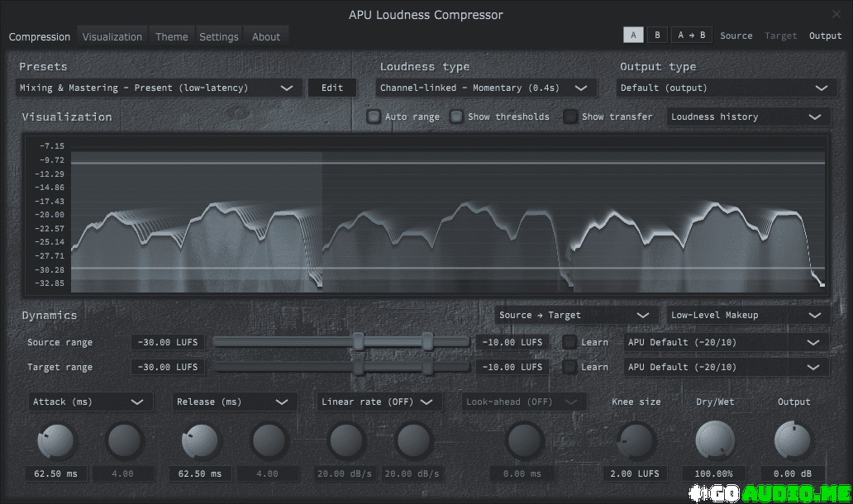Open the Look-ahead (OFF) dropdown
Image resolution: width=853 pixels, height=504 pixels.
click(524, 402)
